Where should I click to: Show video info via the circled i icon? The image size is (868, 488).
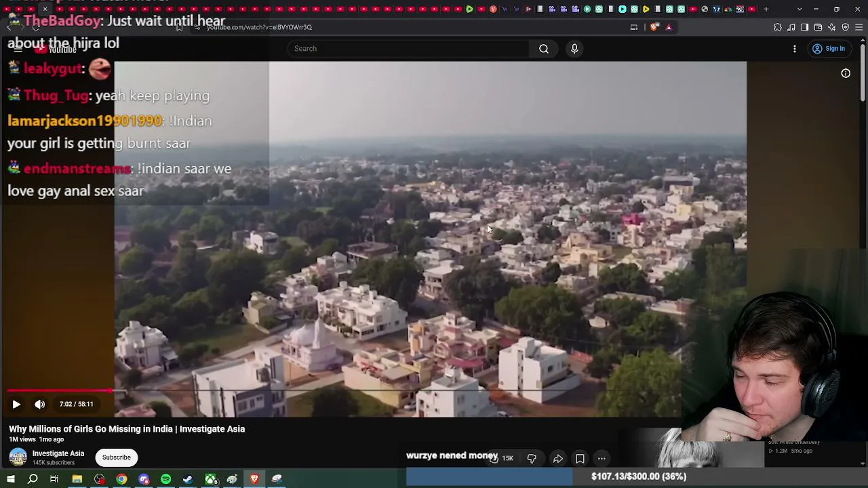846,73
